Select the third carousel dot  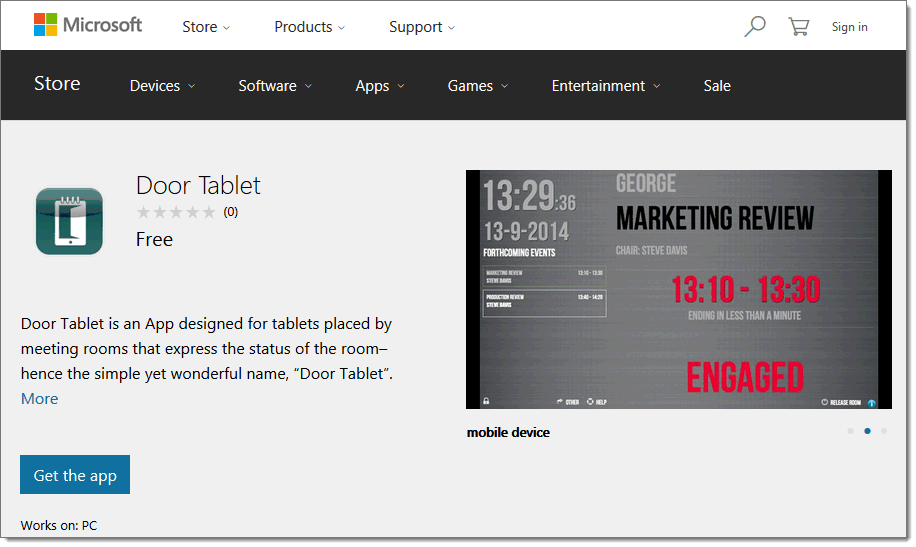click(884, 431)
